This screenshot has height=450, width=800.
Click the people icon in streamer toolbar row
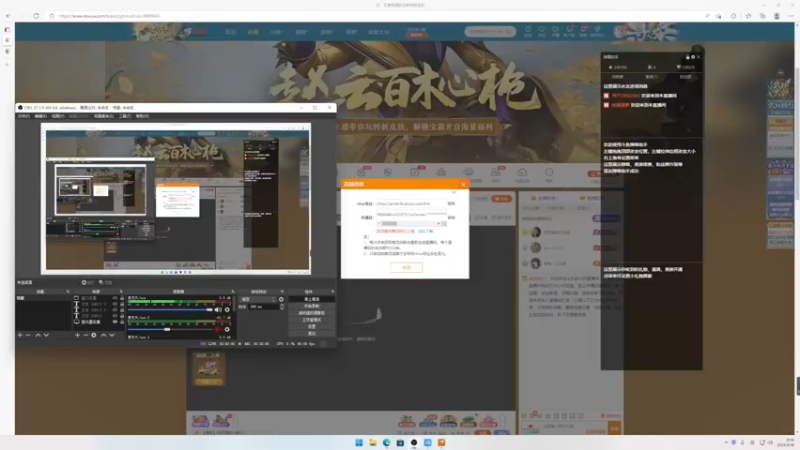495,172
